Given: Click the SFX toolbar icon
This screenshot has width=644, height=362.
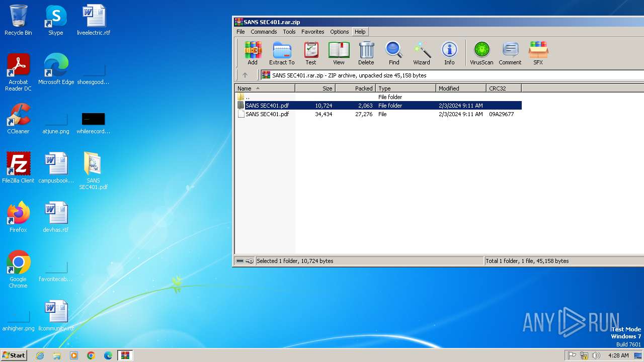Looking at the screenshot, I should [538, 54].
